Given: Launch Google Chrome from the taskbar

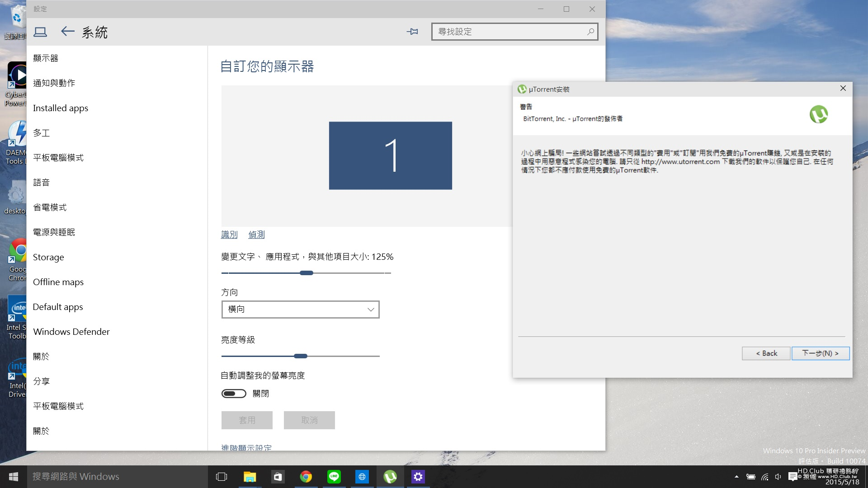Looking at the screenshot, I should pos(306,477).
